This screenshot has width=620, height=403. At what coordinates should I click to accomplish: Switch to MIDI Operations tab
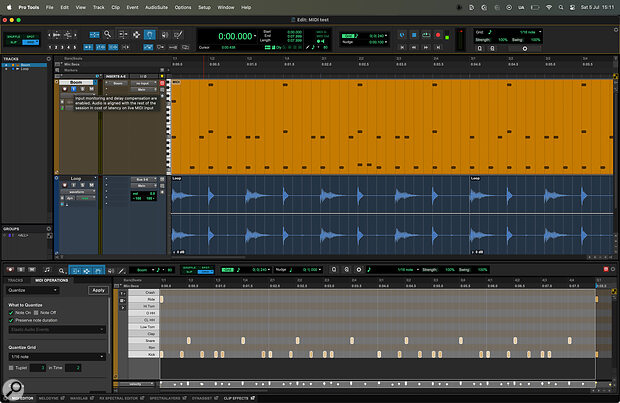51,280
